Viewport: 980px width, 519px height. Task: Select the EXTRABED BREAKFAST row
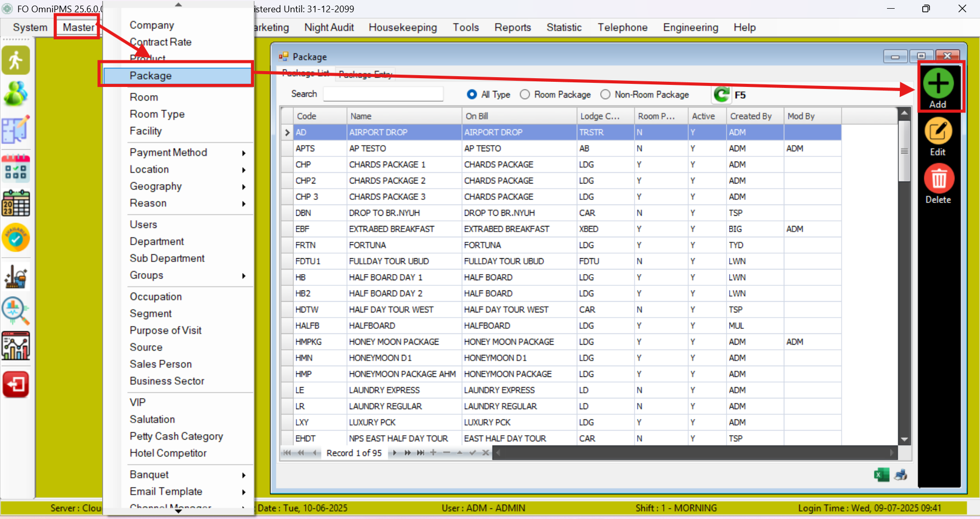click(x=561, y=229)
